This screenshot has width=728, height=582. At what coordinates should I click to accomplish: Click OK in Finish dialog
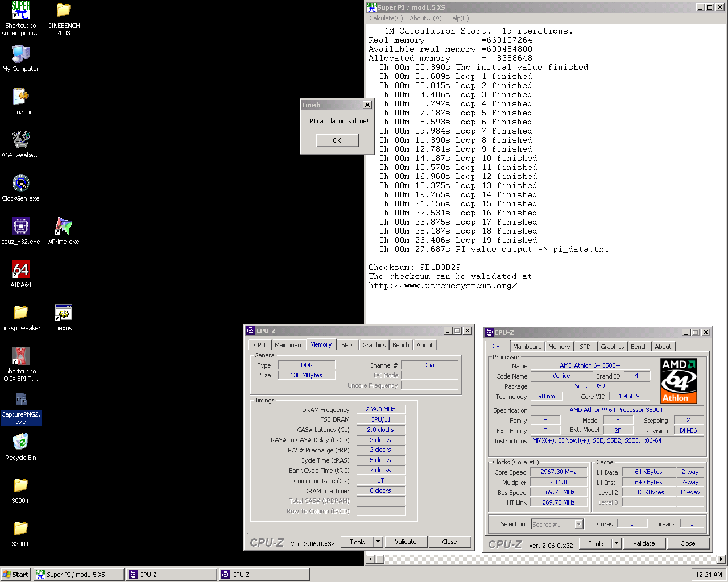click(x=337, y=140)
